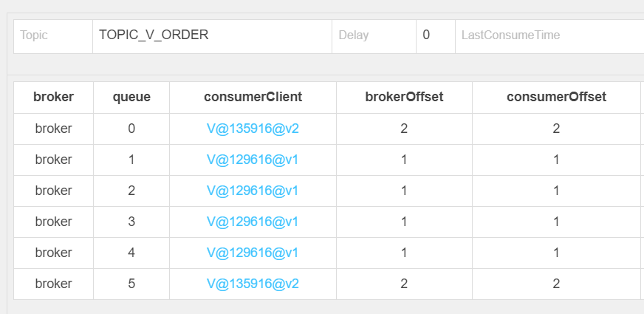Select the consumerClient column header

point(253,97)
